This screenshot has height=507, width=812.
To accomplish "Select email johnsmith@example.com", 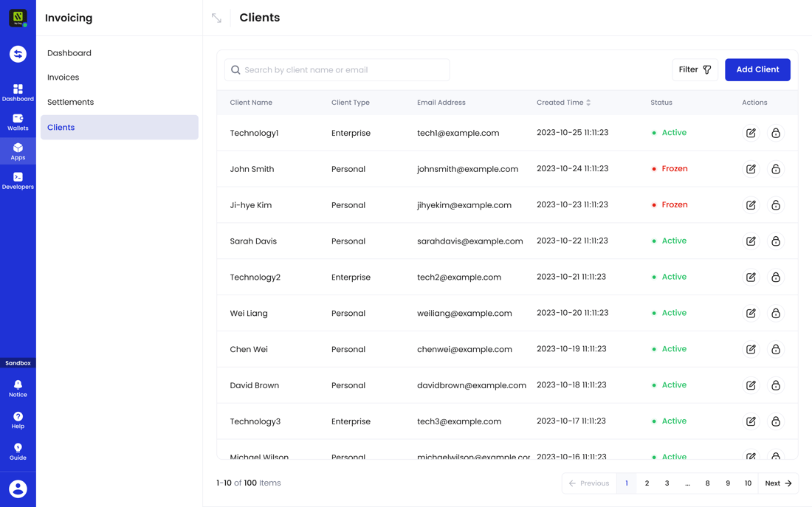I will click(x=467, y=169).
